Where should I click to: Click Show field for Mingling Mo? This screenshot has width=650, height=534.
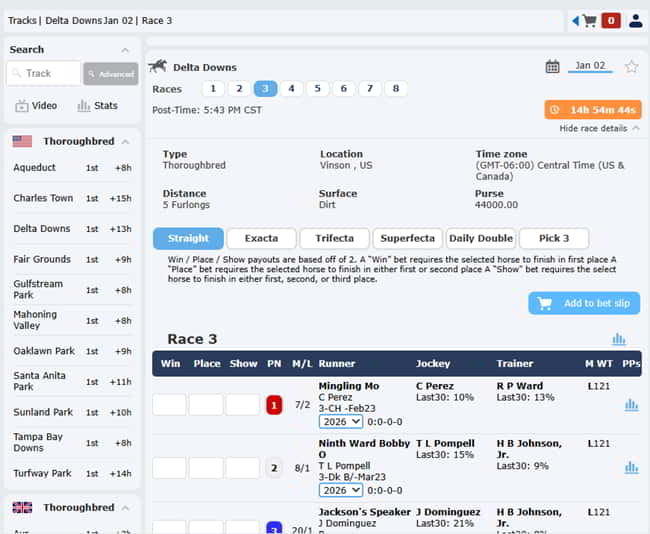(x=243, y=405)
